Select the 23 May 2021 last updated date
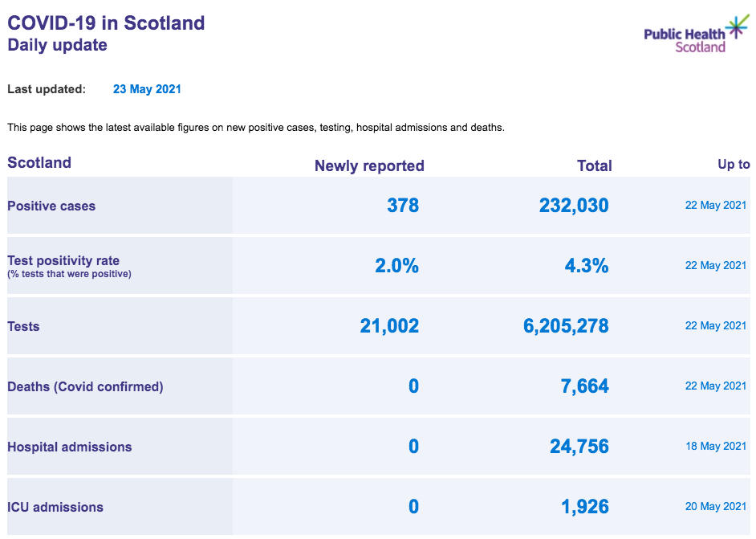The image size is (756, 539). 147,89
